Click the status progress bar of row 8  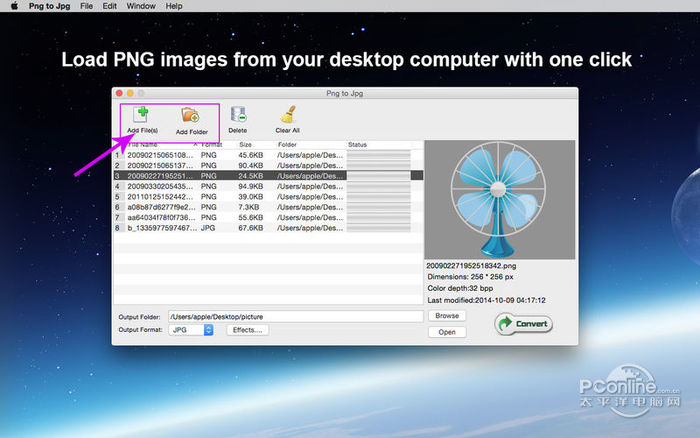pyautogui.click(x=379, y=228)
